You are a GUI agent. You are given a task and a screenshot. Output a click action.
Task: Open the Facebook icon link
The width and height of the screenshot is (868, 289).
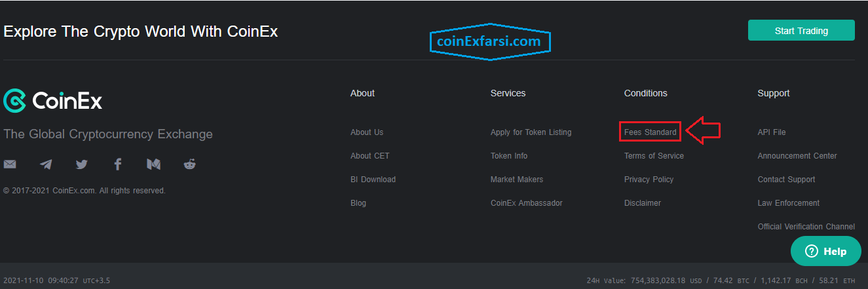(x=118, y=164)
